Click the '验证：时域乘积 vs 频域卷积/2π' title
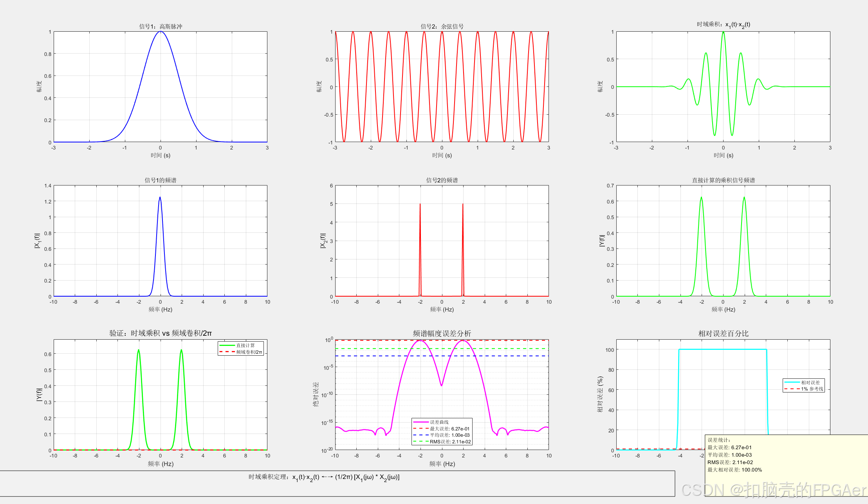Image resolution: width=868 pixels, height=504 pixels. click(x=161, y=333)
